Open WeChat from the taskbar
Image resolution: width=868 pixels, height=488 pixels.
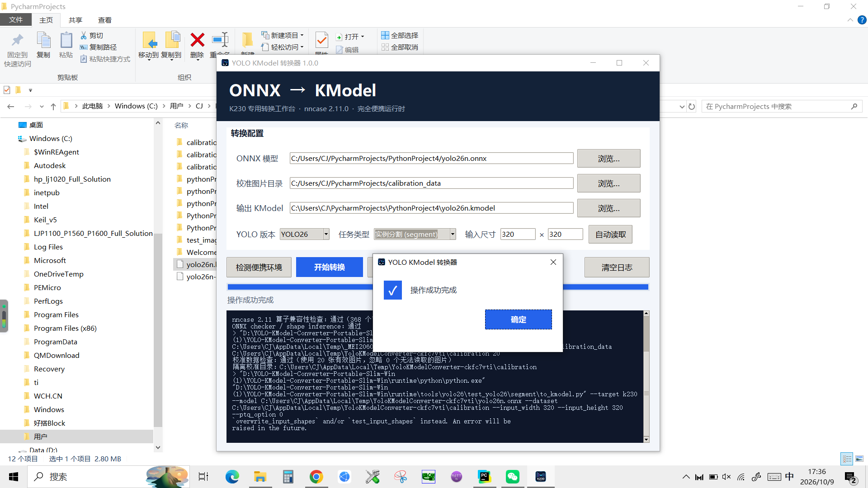point(513,476)
